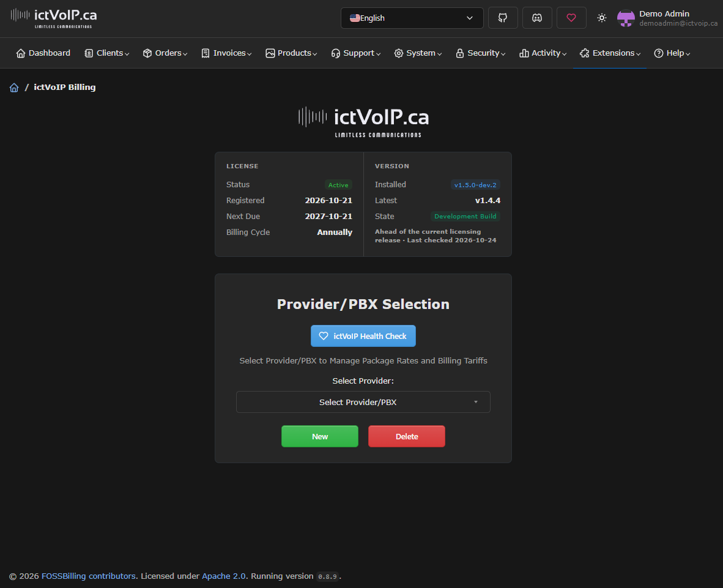Click the ictVoIP.ca header logo
Image resolution: width=723 pixels, height=588 pixels.
[54, 18]
